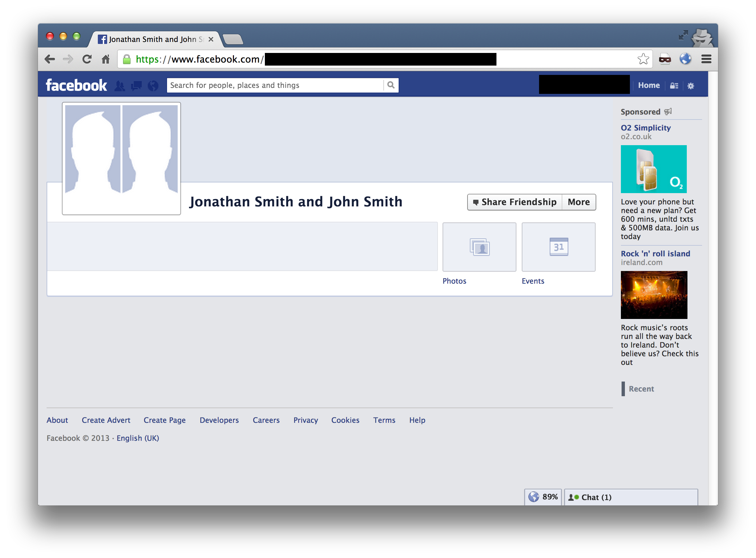This screenshot has width=756, height=558.
Task: Open the Create Advert footer link
Action: click(106, 420)
